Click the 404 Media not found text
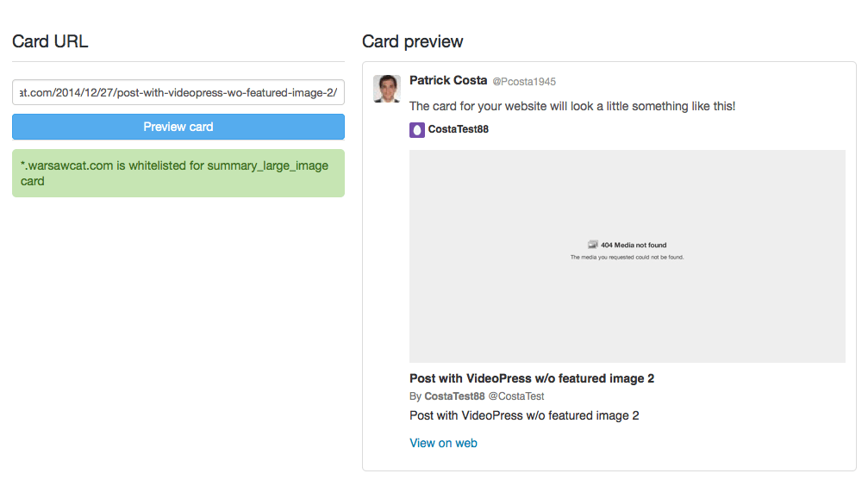868x486 pixels. pos(634,245)
